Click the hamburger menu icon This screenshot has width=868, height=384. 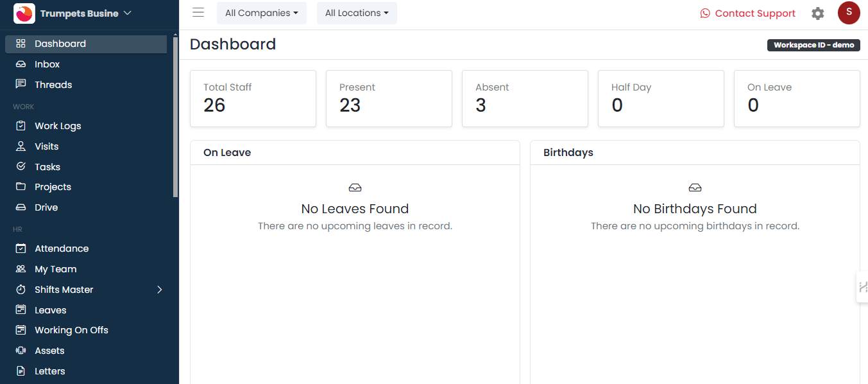(x=198, y=13)
